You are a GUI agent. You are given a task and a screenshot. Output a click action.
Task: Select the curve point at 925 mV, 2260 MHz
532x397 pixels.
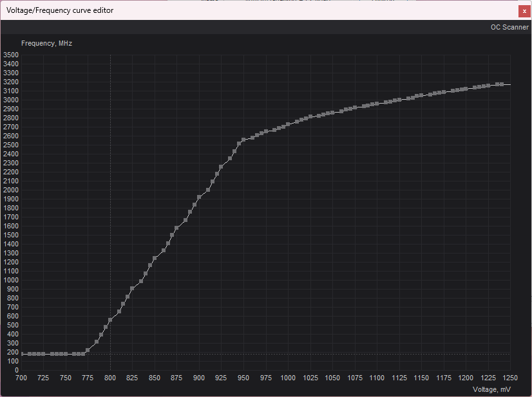[221, 167]
